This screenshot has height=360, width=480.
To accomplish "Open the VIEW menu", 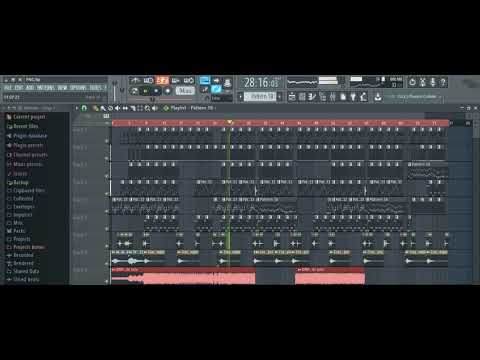I will [x=62, y=88].
